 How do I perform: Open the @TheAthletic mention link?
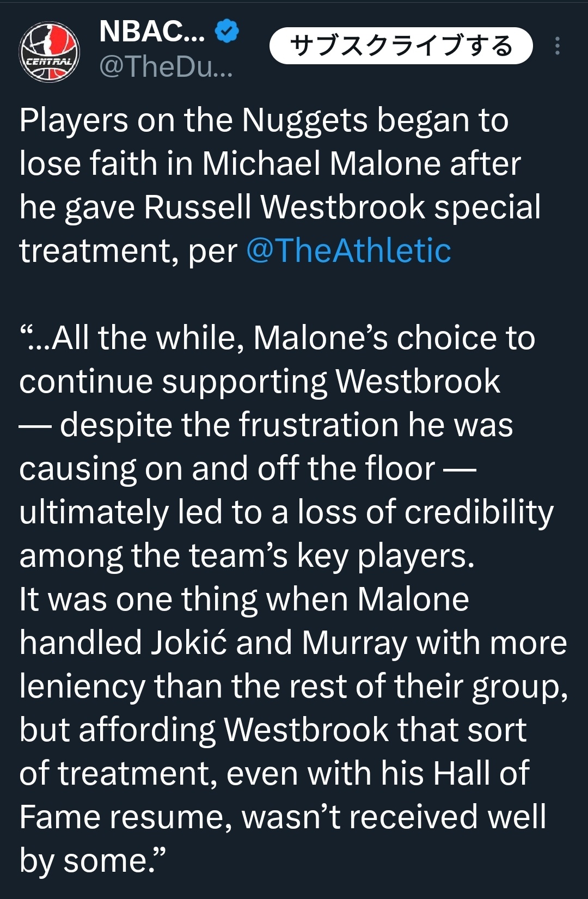(x=348, y=250)
